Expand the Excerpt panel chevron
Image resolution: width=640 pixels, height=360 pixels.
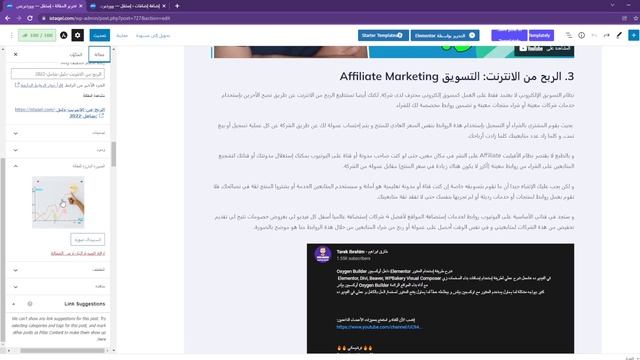click(x=16, y=270)
